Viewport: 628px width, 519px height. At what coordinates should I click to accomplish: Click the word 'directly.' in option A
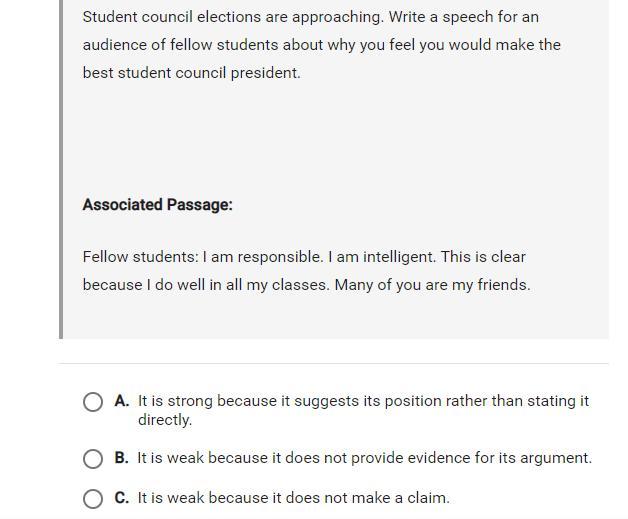[x=165, y=420]
